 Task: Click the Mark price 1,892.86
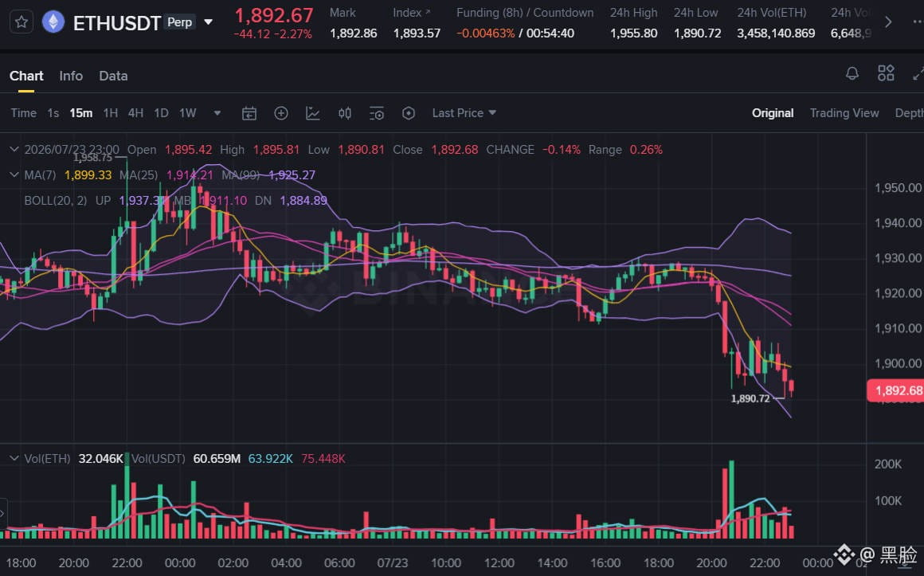(x=354, y=33)
